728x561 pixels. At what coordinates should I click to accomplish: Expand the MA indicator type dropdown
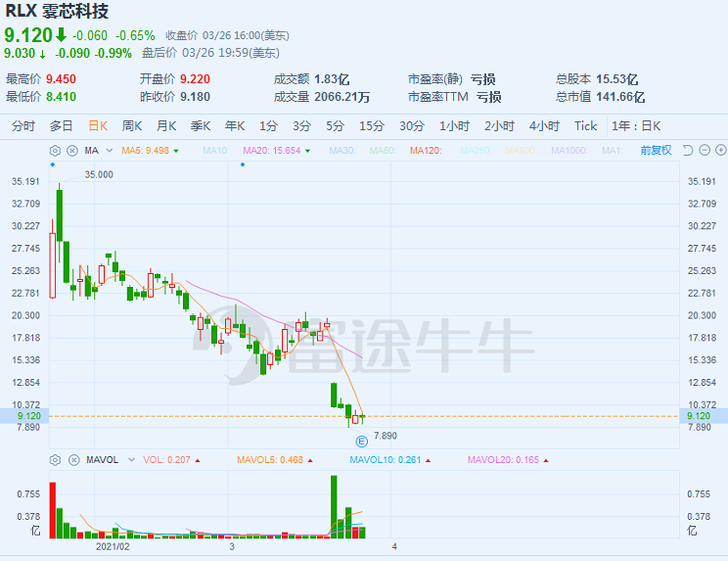pos(110,151)
